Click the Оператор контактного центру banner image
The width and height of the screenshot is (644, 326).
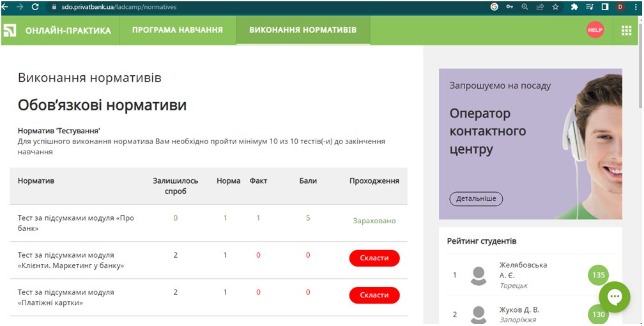coord(530,144)
